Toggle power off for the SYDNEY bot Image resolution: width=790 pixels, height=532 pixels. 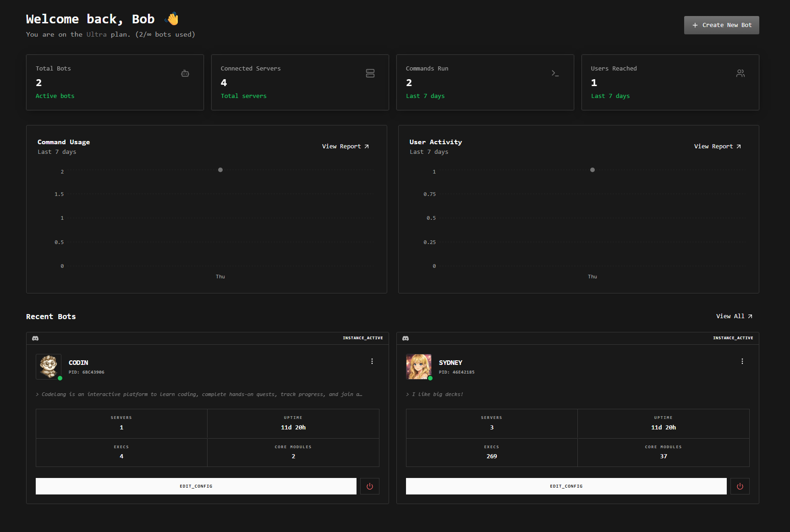pos(740,486)
